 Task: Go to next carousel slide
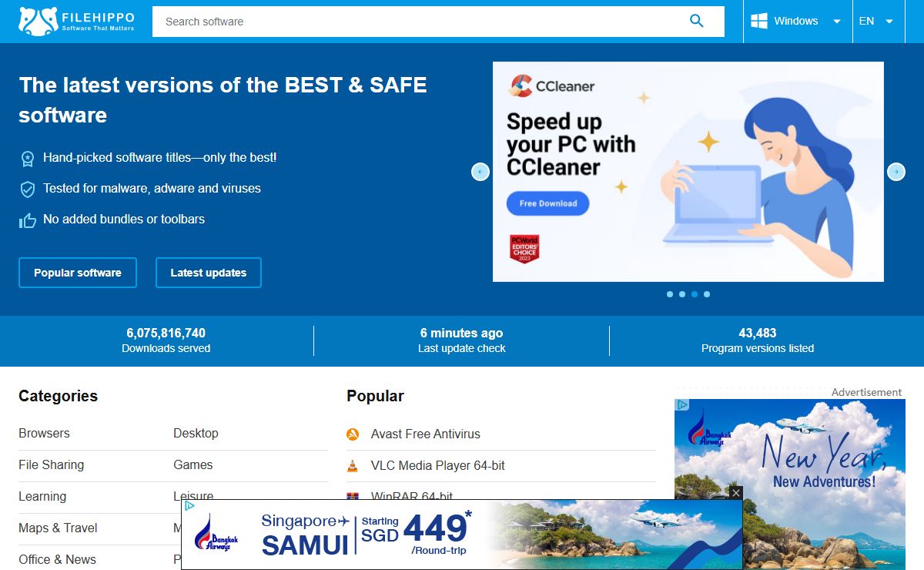896,172
